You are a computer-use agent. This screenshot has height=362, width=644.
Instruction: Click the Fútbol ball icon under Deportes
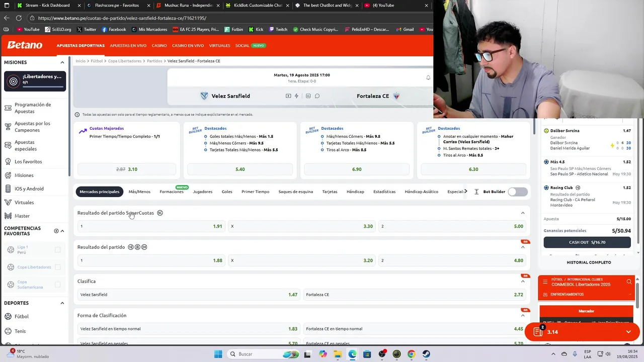[x=8, y=317]
